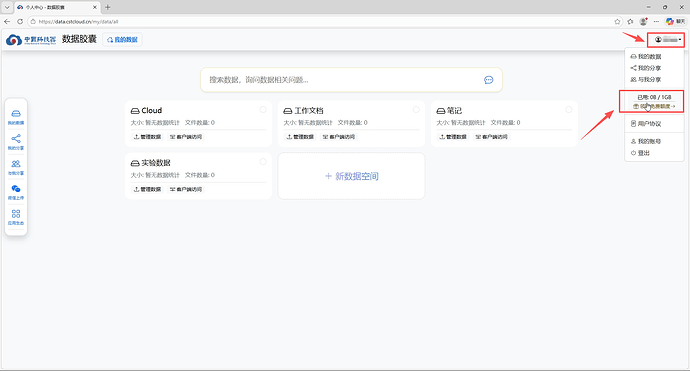The image size is (690, 371).
Task: Open the Copilot chat icon in browser toolbar
Action: 675,21
